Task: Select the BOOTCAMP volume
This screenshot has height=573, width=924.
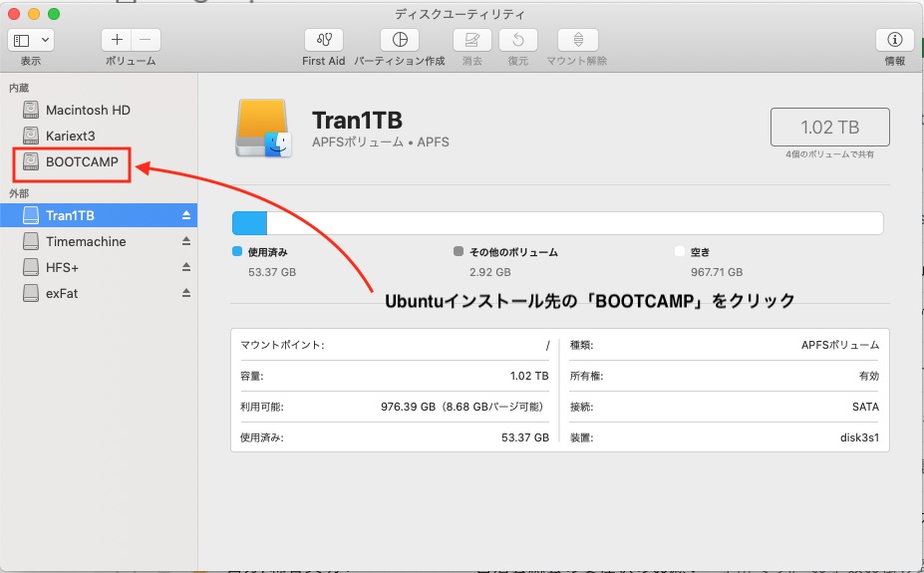Action: [x=99, y=162]
